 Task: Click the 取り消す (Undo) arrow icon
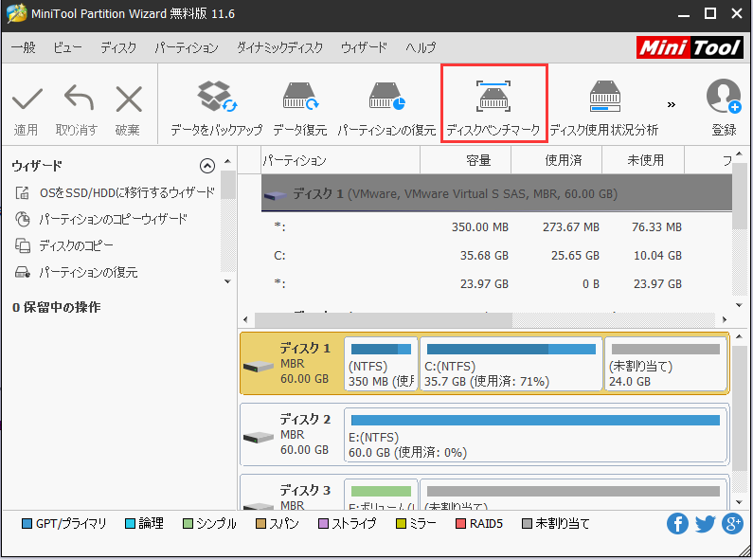pyautogui.click(x=79, y=98)
